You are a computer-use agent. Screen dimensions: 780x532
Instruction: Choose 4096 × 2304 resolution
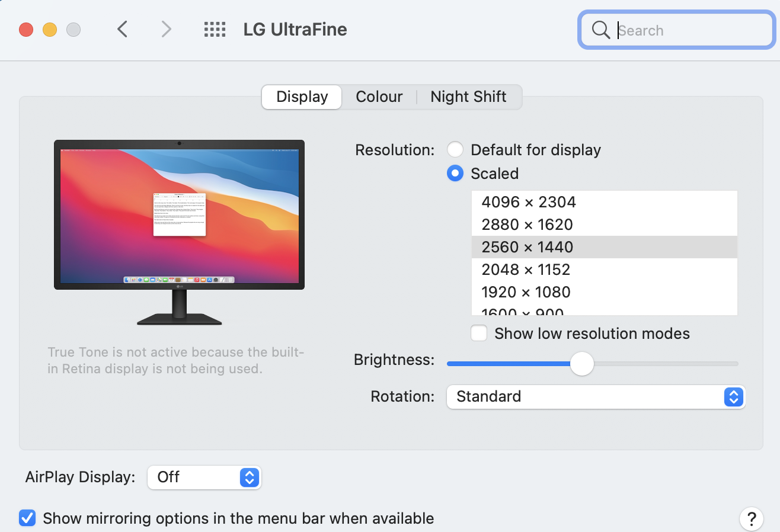pyautogui.click(x=605, y=202)
